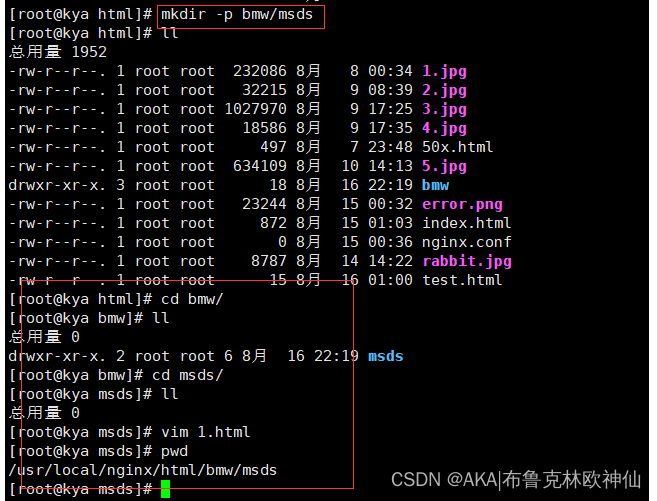Click the file name error.png
The width and height of the screenshot is (657, 501).
coord(462,205)
